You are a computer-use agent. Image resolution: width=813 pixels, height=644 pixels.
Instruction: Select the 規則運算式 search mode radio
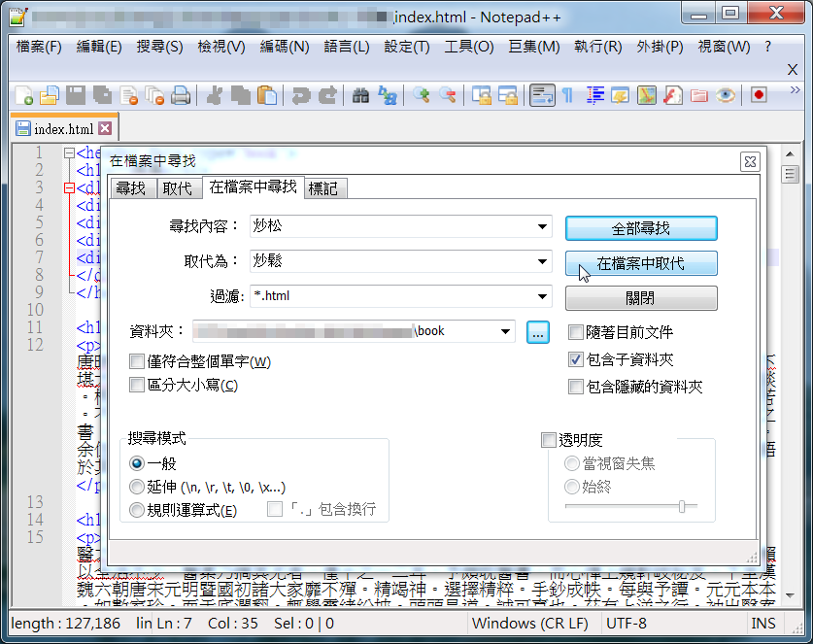(136, 510)
